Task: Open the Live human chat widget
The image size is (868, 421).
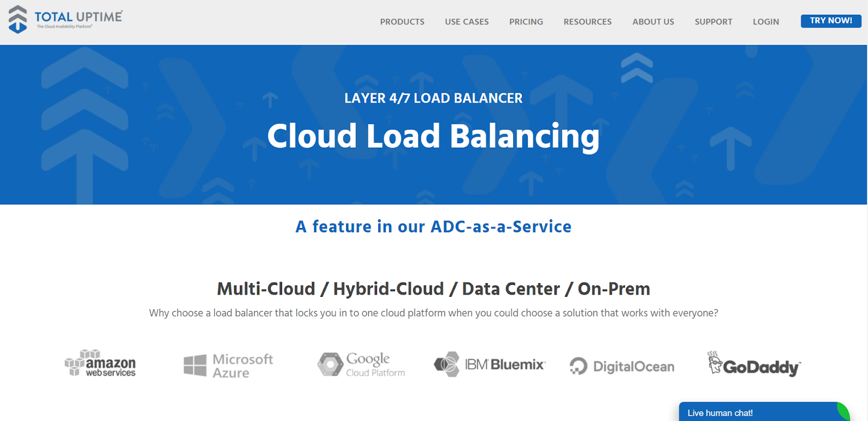Action: (x=764, y=412)
